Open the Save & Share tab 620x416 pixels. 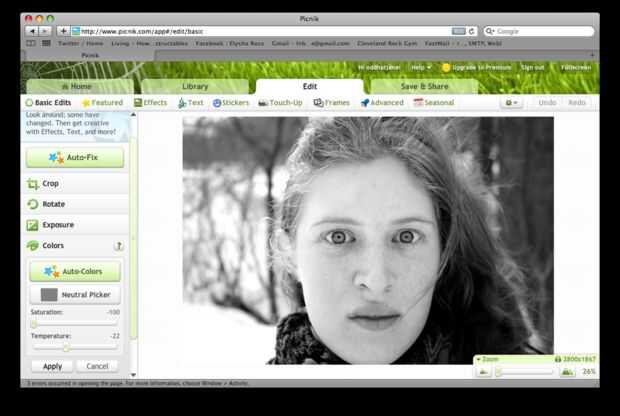click(424, 87)
